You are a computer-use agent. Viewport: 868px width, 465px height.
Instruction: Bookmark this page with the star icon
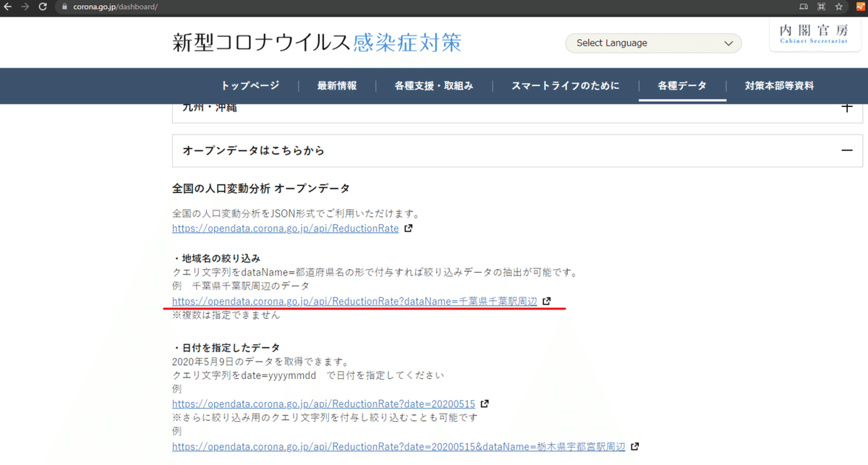click(839, 7)
